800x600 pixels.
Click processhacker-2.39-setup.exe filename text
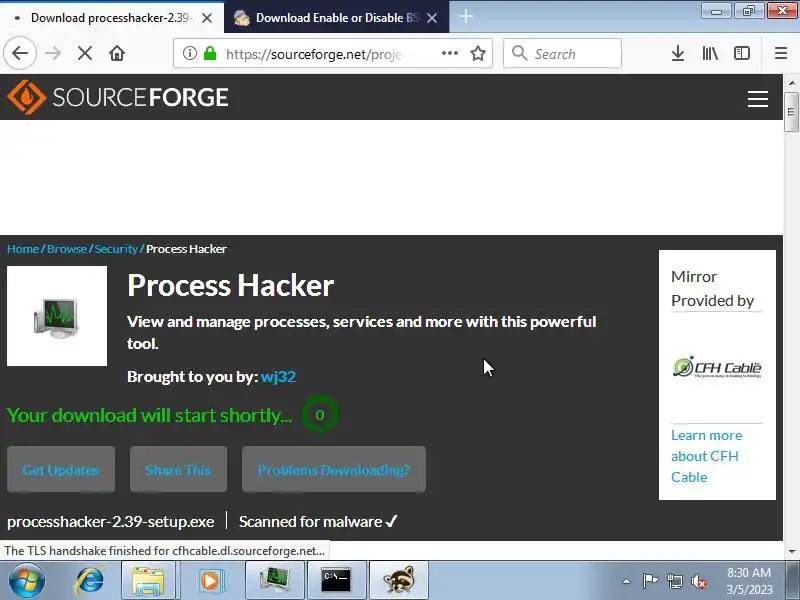(x=111, y=521)
